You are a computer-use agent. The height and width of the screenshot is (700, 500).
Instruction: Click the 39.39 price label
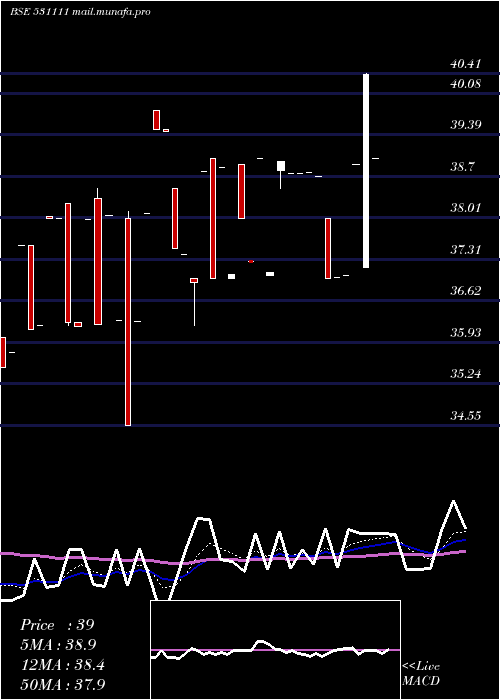[x=466, y=125]
